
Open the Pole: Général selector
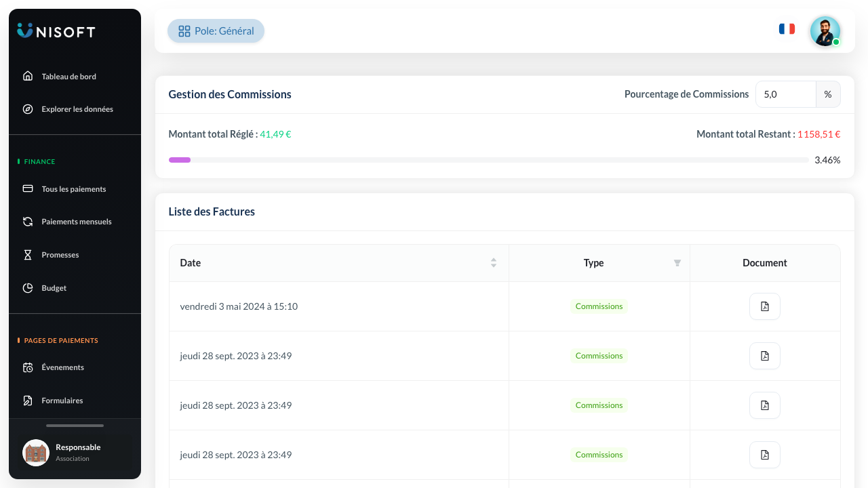click(216, 31)
